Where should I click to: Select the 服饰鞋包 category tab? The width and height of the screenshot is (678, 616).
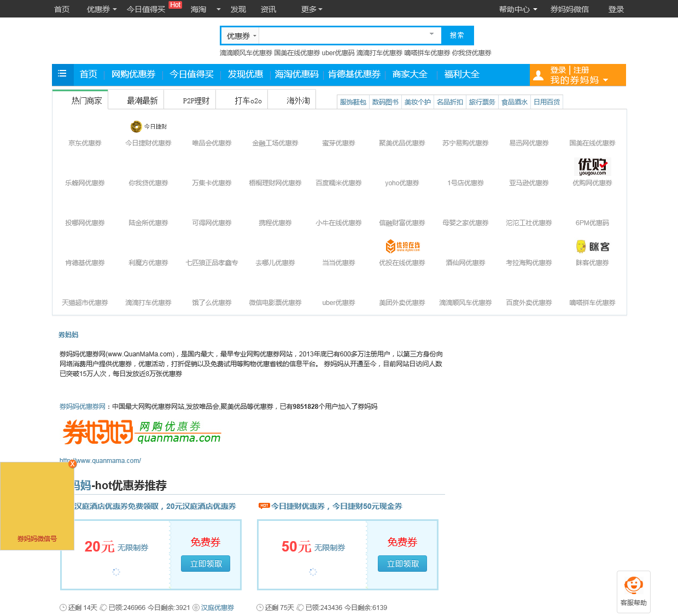[353, 102]
